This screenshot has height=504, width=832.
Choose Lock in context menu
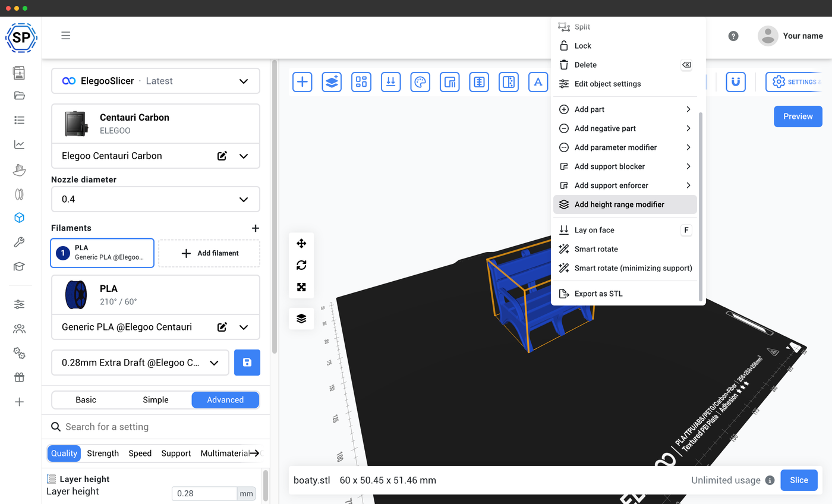coord(625,46)
